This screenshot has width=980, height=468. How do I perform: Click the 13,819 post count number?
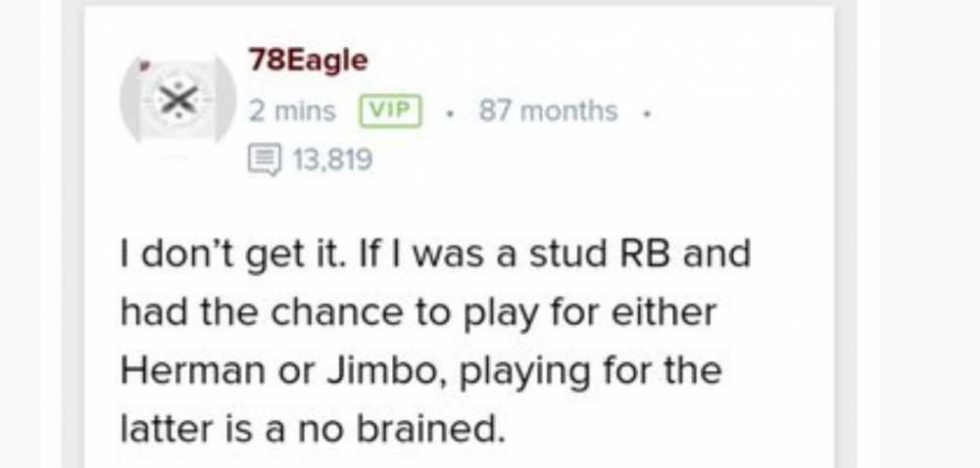pyautogui.click(x=331, y=159)
